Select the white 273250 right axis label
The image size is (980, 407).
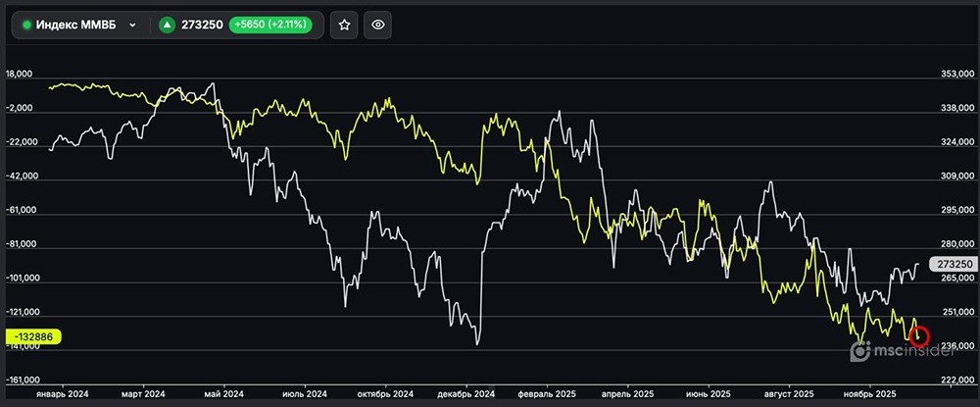tap(953, 265)
